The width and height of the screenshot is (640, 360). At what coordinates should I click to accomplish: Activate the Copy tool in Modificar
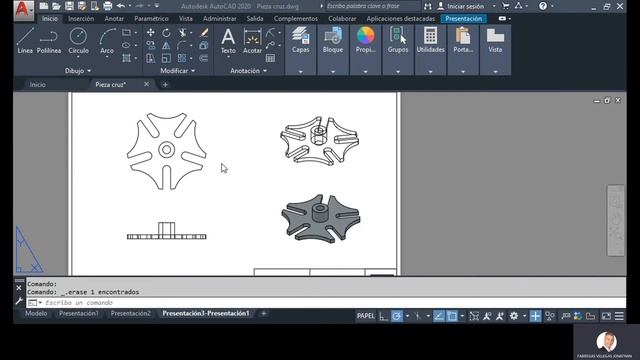[x=151, y=45]
